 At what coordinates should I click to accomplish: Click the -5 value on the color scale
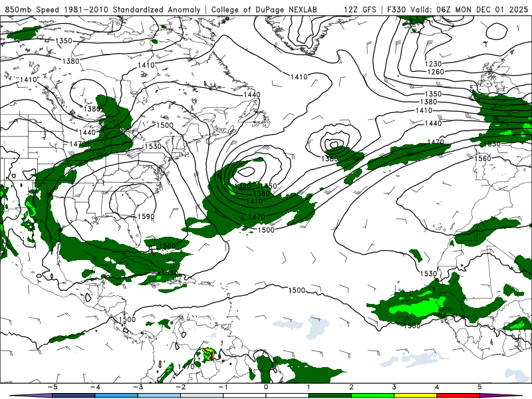point(53,387)
